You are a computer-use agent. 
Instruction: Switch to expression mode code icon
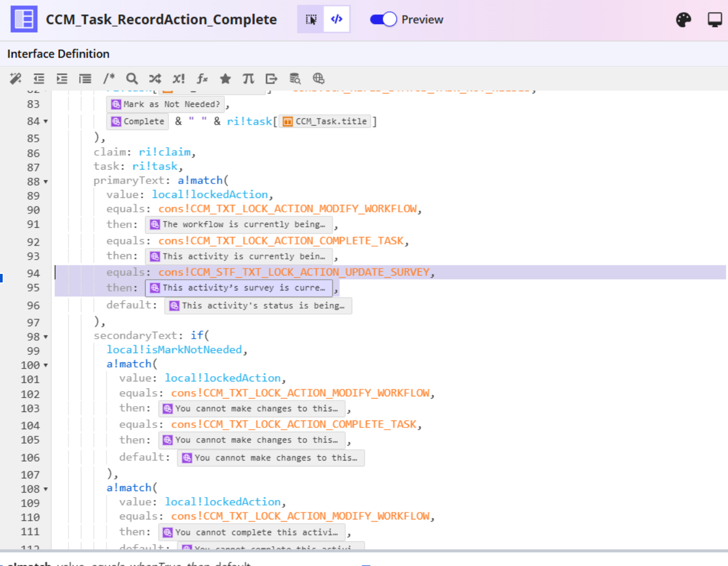coord(337,20)
